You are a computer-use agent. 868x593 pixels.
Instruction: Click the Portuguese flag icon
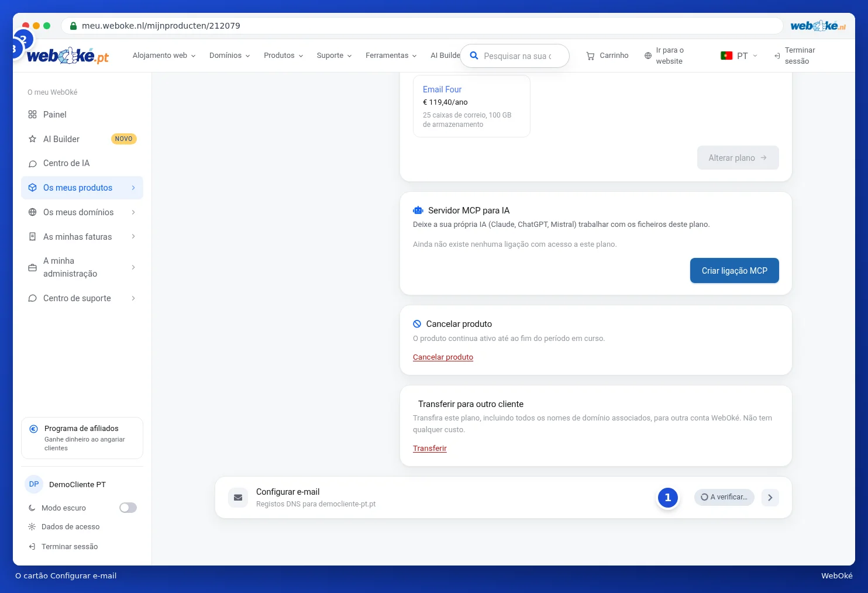726,56
